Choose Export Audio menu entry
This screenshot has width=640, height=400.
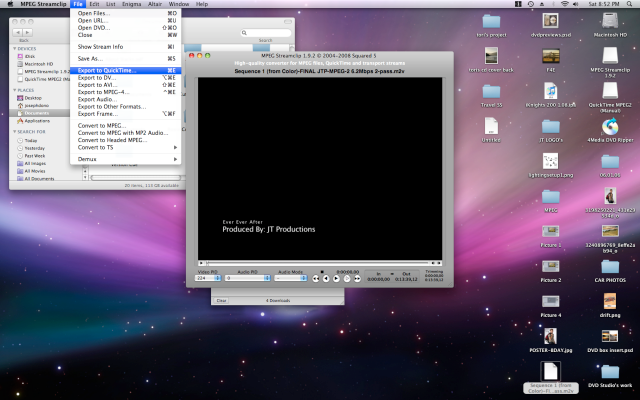[x=126, y=99]
